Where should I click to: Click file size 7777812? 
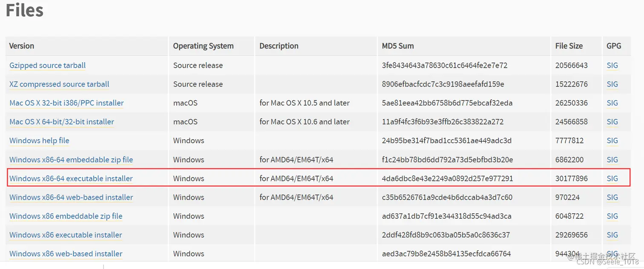point(569,140)
